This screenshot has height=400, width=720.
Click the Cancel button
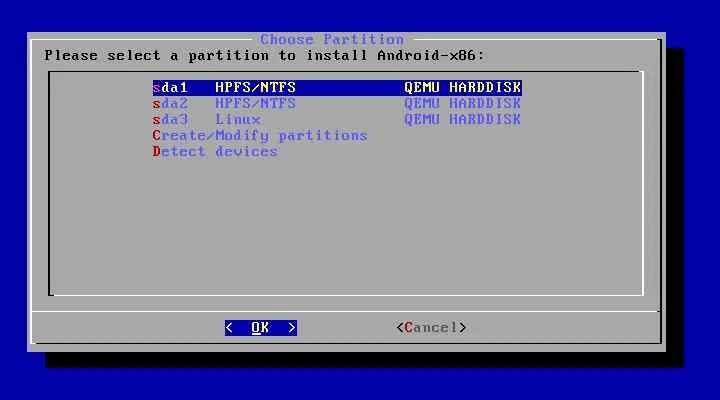pos(431,327)
